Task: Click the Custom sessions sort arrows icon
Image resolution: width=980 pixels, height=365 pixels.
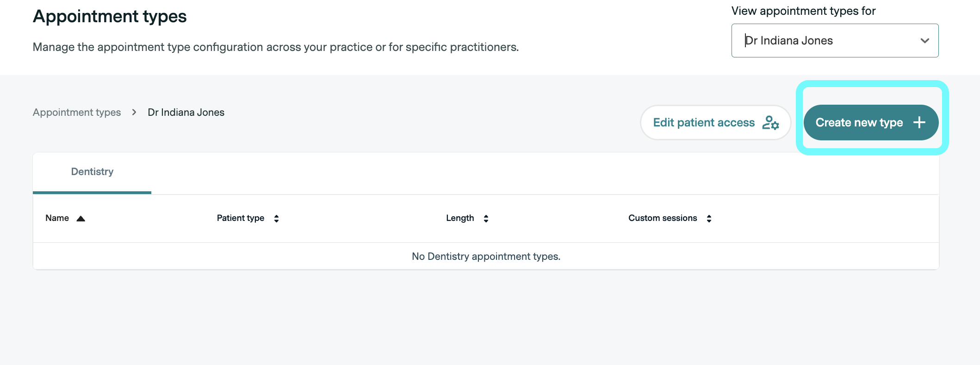Action: point(709,219)
